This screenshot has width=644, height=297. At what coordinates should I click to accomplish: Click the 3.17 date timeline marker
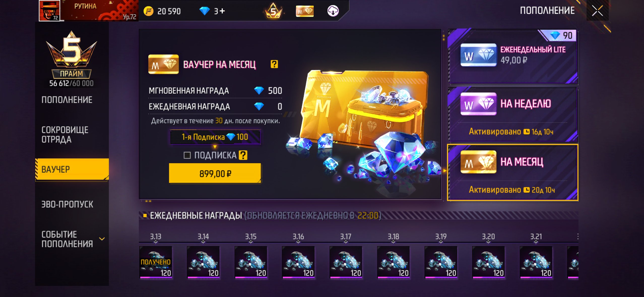click(x=345, y=238)
